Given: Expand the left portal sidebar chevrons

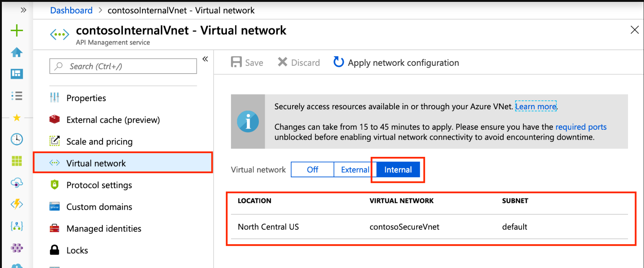Looking at the screenshot, I should tap(23, 10).
